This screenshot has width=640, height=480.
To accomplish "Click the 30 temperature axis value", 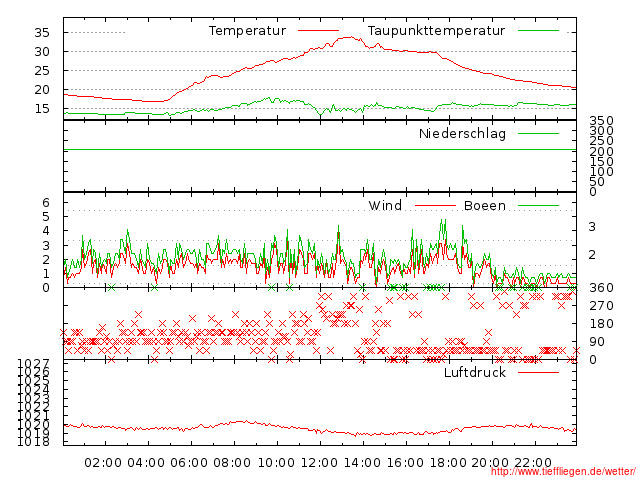I will 42,52.
